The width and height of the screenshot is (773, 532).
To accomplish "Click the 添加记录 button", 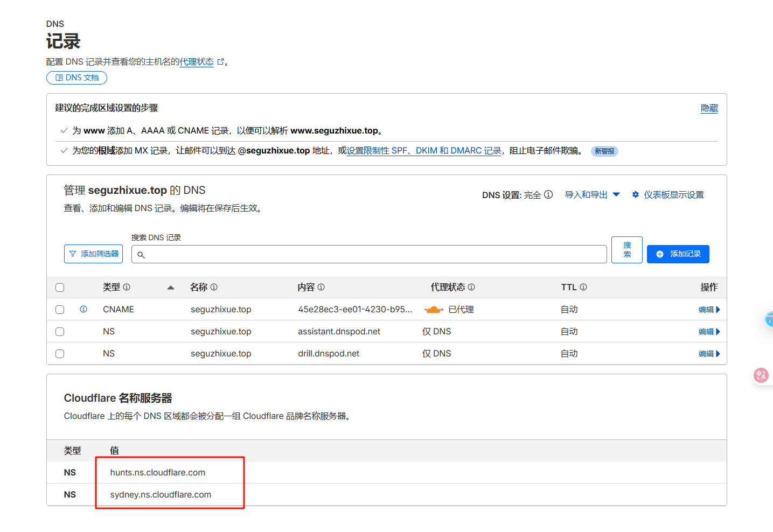I will (678, 254).
